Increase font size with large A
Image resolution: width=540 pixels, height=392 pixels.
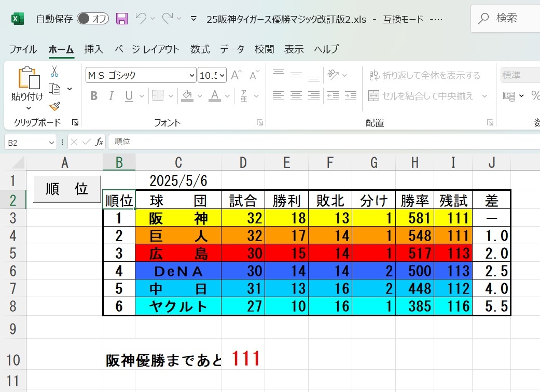(236, 75)
